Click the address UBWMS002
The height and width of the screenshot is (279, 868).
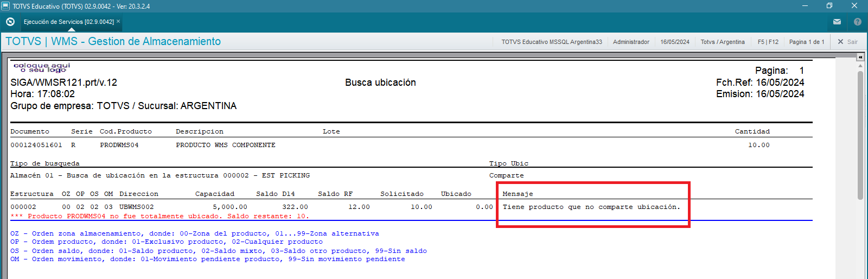click(137, 207)
